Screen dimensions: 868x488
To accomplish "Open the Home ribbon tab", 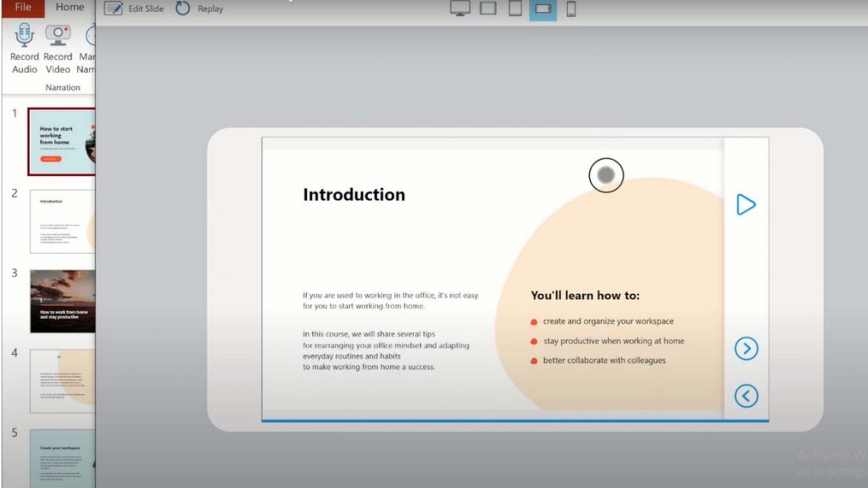I will [x=70, y=7].
